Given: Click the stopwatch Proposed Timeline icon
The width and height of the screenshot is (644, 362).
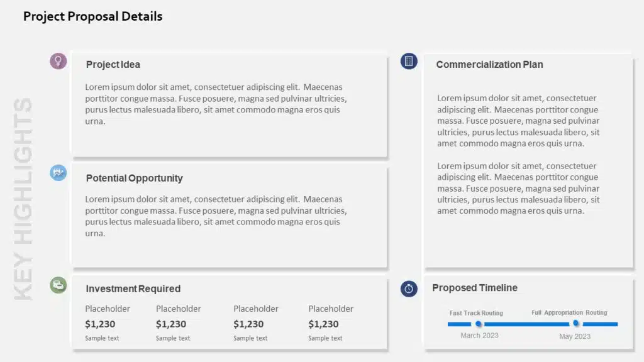Looking at the screenshot, I should (409, 288).
